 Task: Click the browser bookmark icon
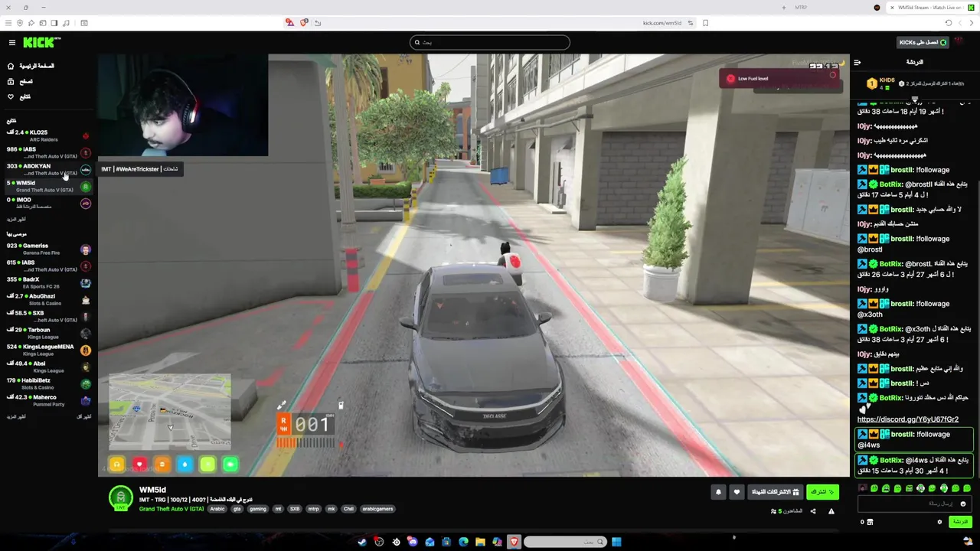click(705, 23)
